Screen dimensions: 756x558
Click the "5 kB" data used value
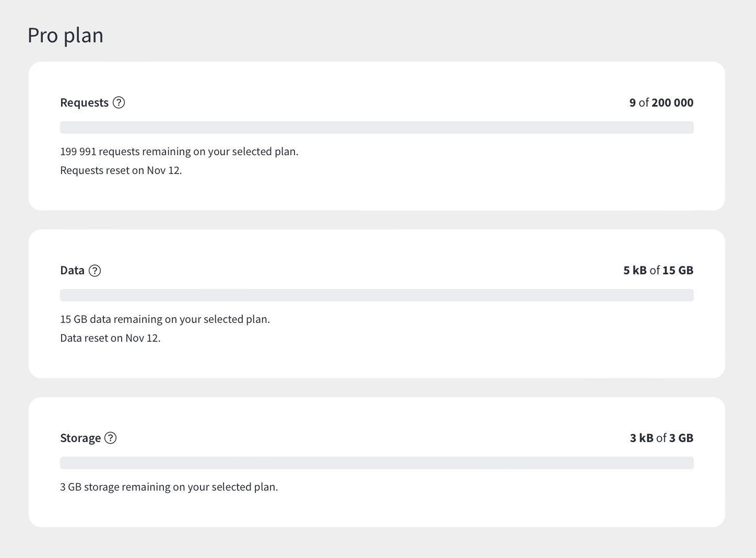(x=635, y=271)
